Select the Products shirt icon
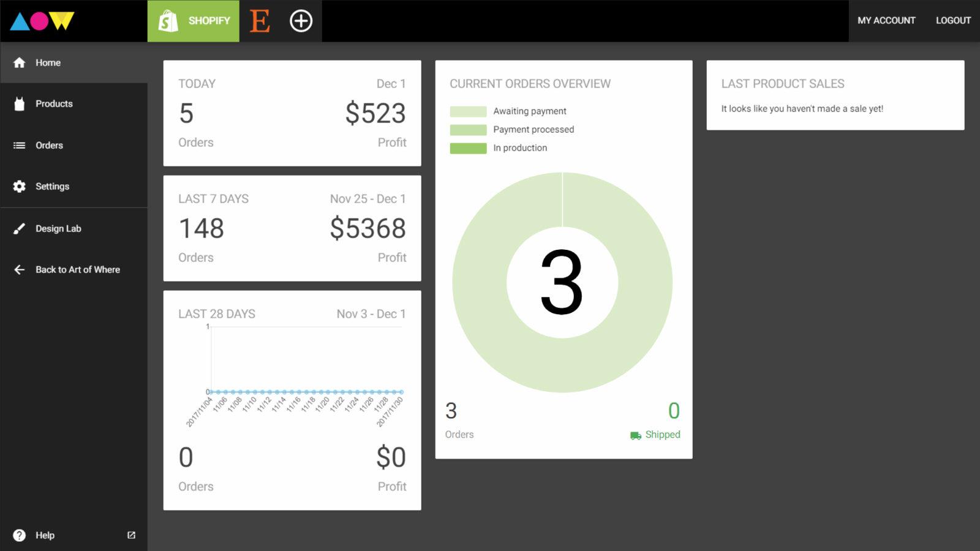 click(x=20, y=103)
